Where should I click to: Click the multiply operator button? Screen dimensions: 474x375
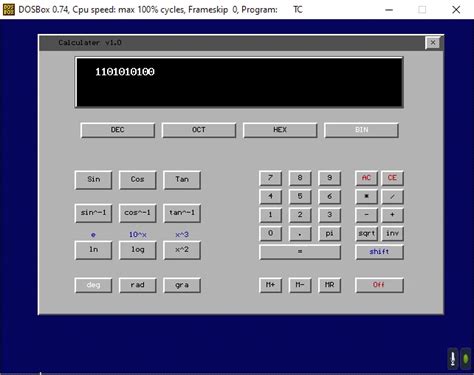tap(366, 197)
